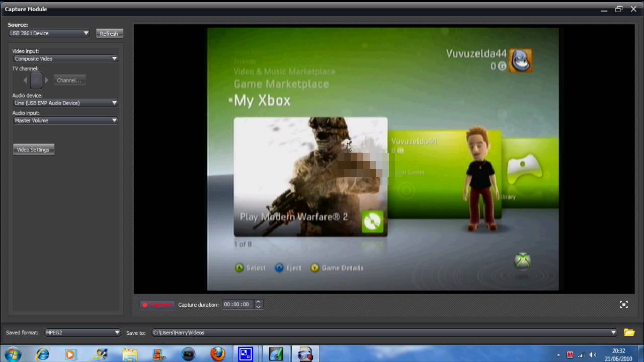The width and height of the screenshot is (644, 362).
Task: Click the 'Saved format:' label
Action: (22, 332)
